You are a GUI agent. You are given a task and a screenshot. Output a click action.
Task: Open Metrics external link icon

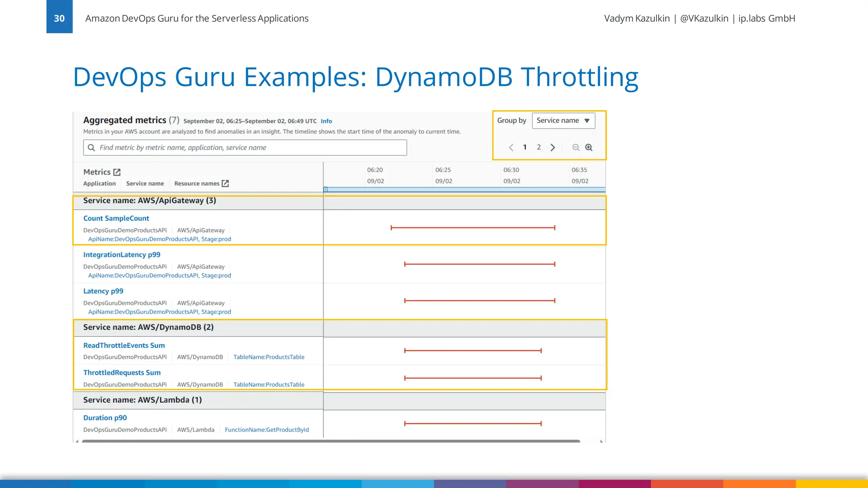coord(117,172)
